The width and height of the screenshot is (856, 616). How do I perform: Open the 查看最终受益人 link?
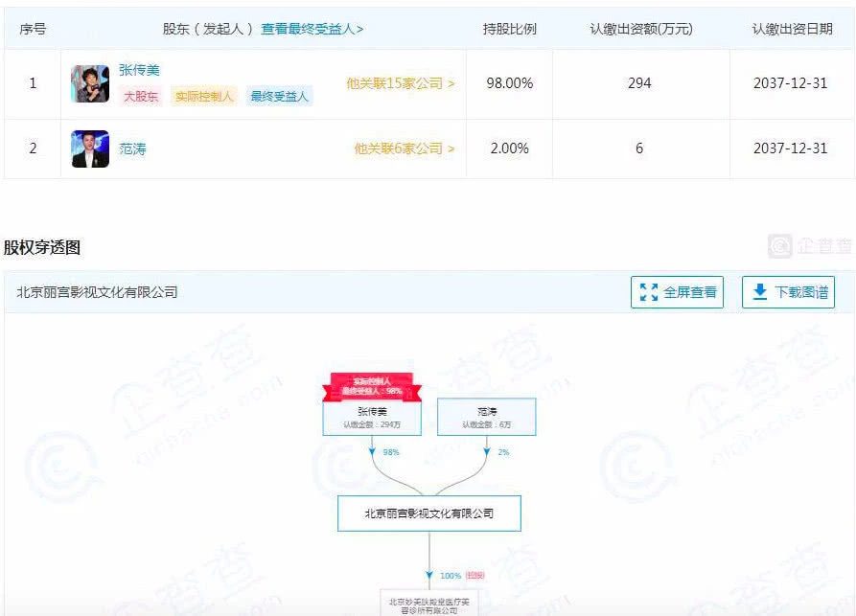pyautogui.click(x=312, y=29)
